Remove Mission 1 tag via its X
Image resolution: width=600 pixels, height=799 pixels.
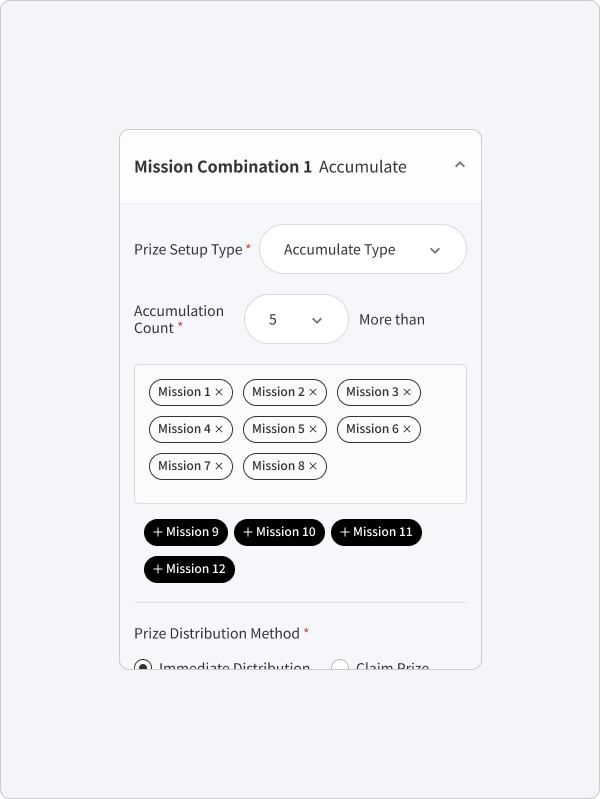click(219, 392)
